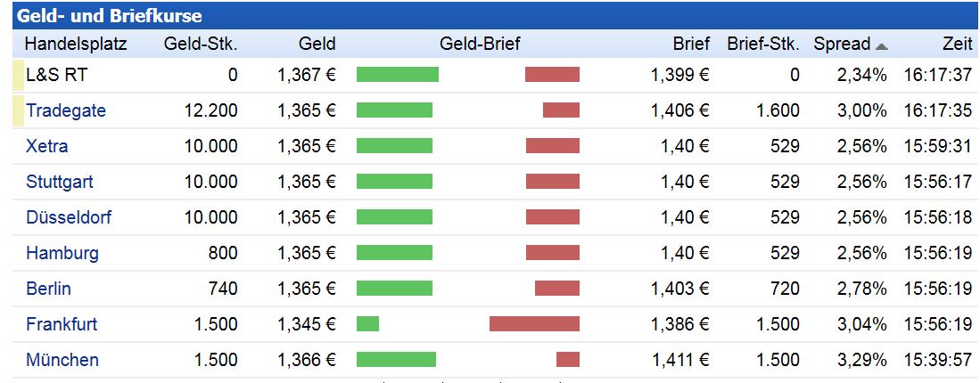Image resolution: width=980 pixels, height=383 pixels.
Task: Sort by the Zeit column header
Action: point(957,45)
